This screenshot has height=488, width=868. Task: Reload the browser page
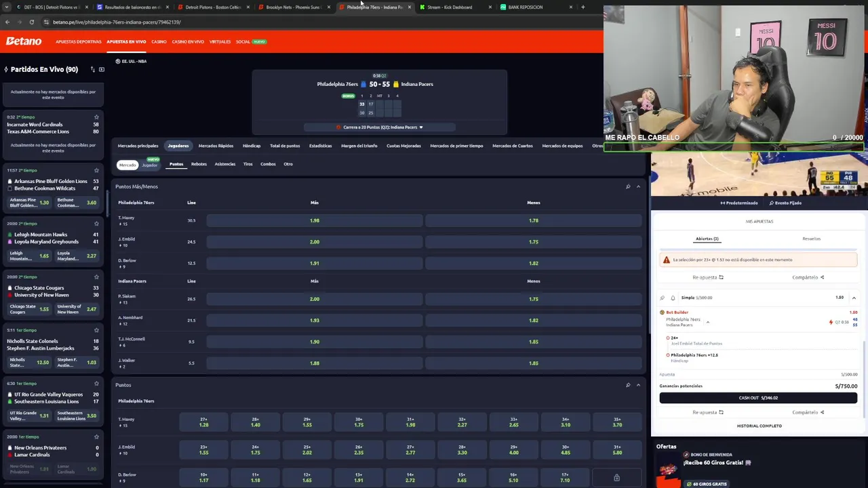click(x=31, y=22)
